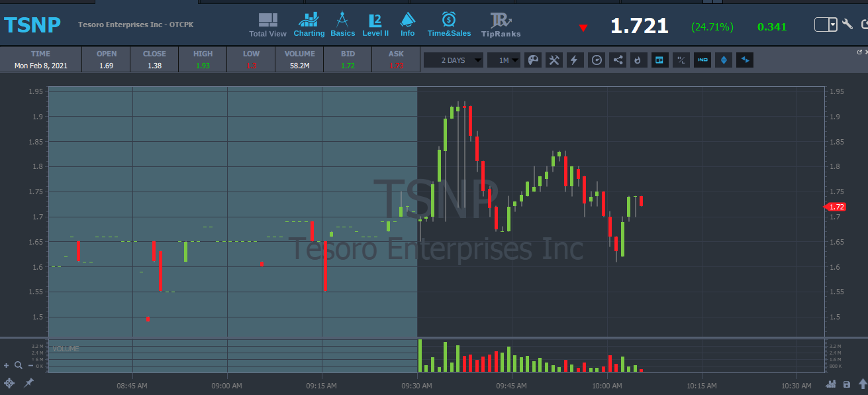Screen dimensions: 868x395
Task: Open the Time&Sales view
Action: (449, 25)
